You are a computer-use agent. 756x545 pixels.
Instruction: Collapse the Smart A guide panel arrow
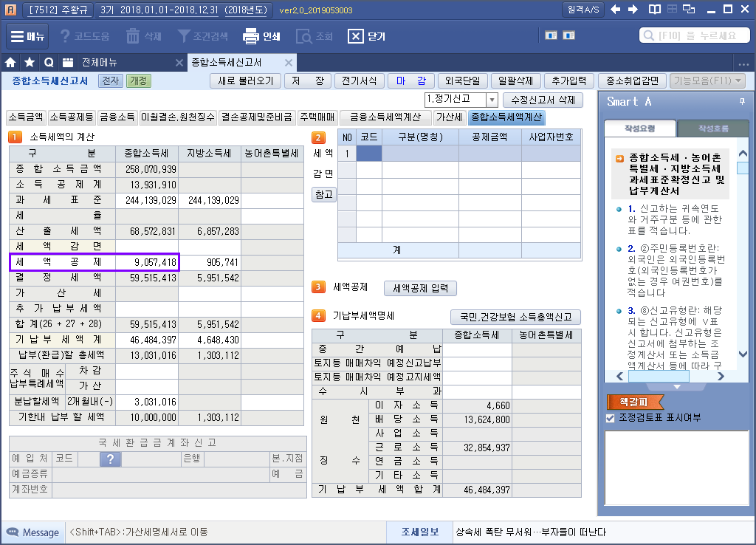676,387
